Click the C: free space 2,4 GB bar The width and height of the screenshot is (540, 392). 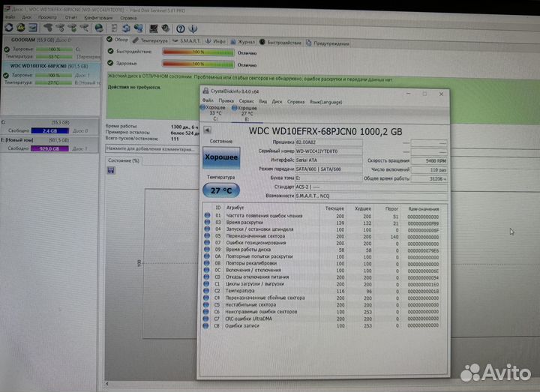(50, 130)
